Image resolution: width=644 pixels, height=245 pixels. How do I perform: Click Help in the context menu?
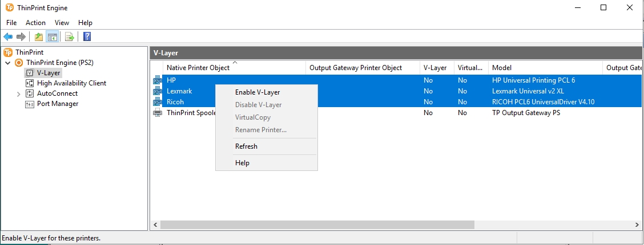[x=242, y=163]
